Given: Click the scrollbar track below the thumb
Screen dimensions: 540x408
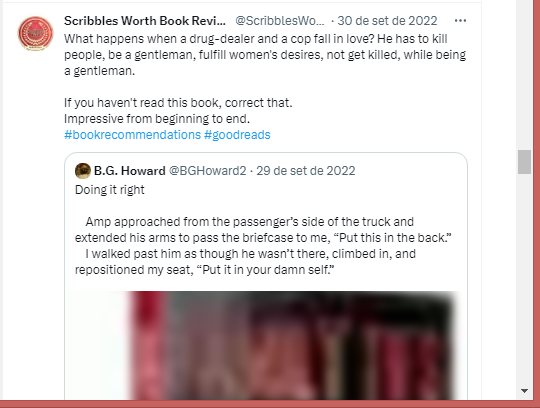Looking at the screenshot, I should [524, 279].
